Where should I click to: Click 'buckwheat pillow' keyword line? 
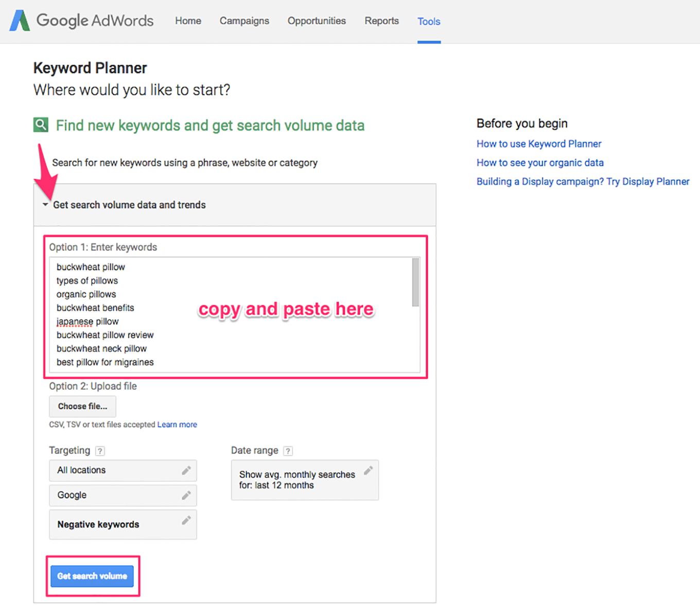[x=91, y=267]
